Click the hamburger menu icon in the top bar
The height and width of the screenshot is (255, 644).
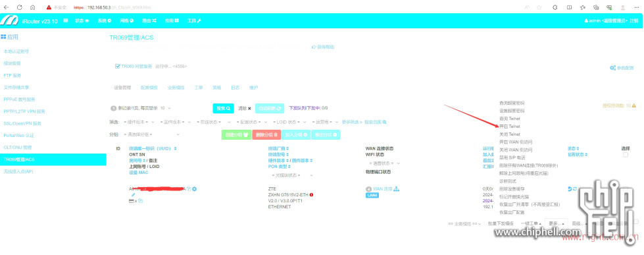[66, 20]
